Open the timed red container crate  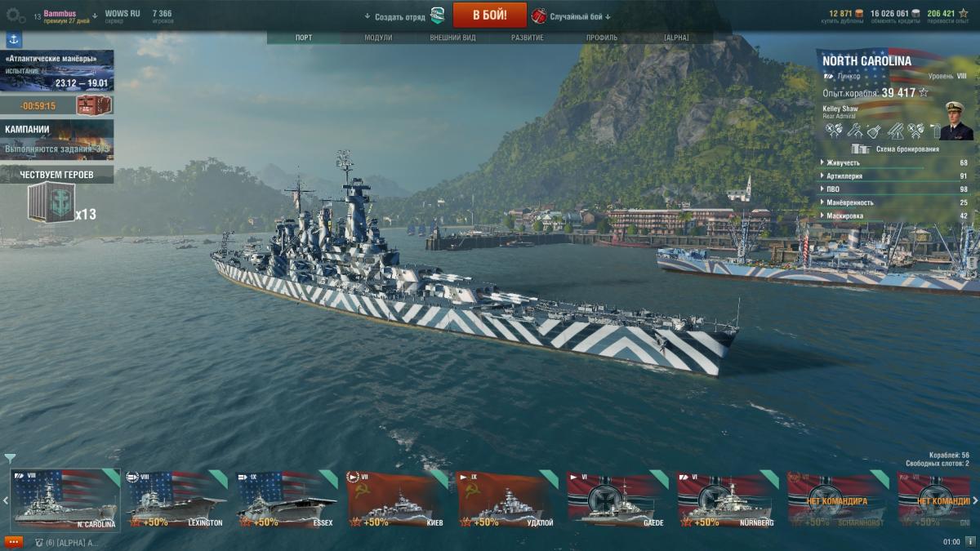coord(93,105)
